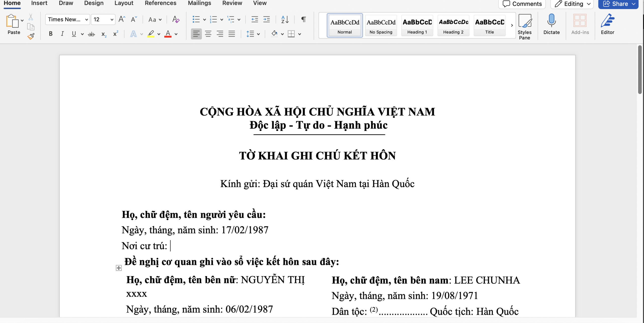This screenshot has width=644, height=323.
Task: Click the Share button
Action: coord(618,4)
